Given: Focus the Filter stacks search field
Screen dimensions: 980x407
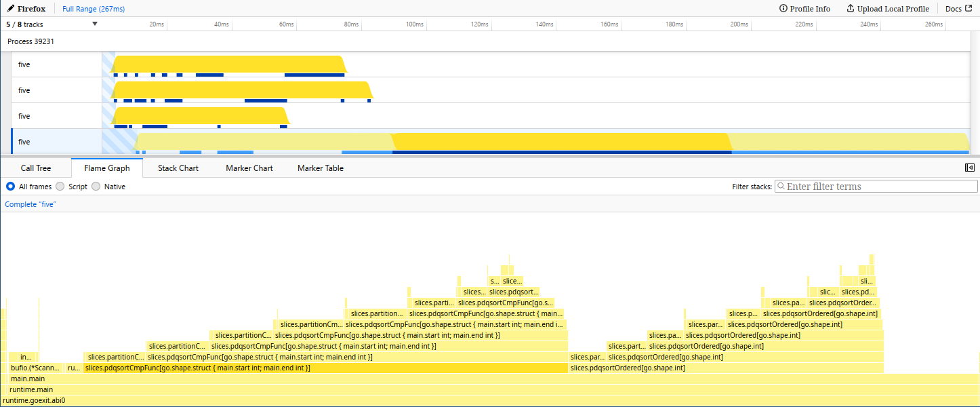Looking at the screenshot, I should pyautogui.click(x=876, y=187).
